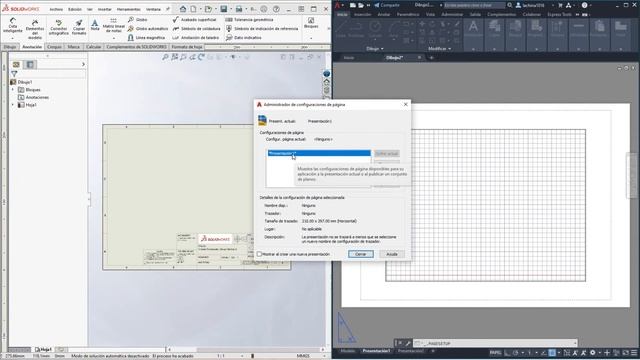Click Cerrar button in page setup dialog
640x360 pixels.
click(361, 254)
